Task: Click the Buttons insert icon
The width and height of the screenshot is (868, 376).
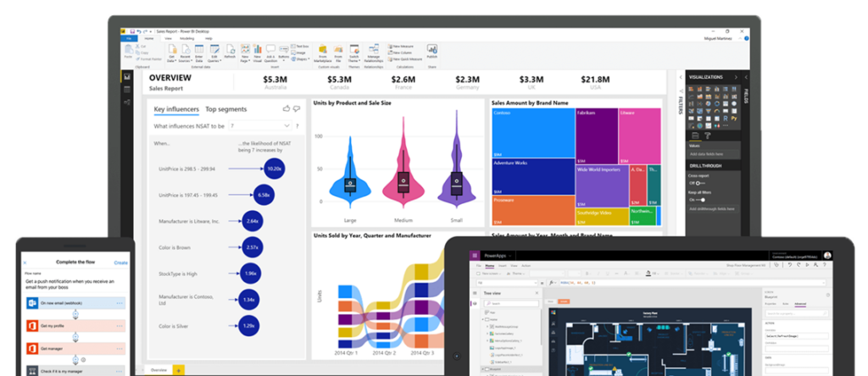Action: [283, 53]
